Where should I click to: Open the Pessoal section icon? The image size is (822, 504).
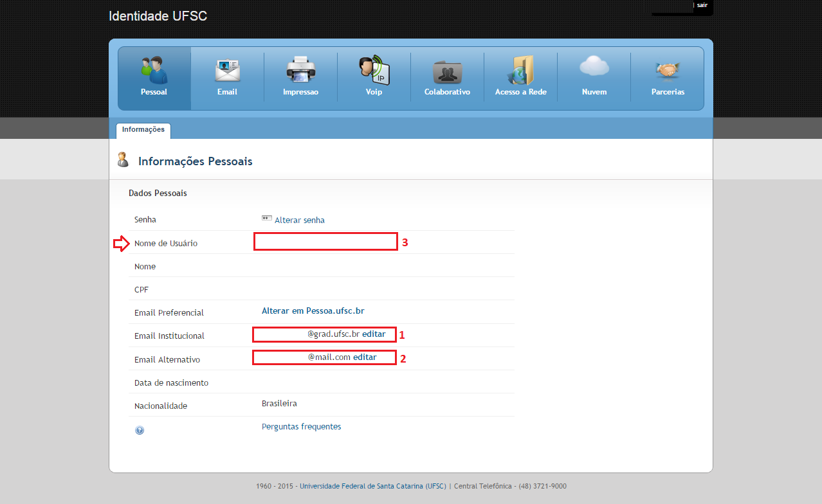(154, 70)
